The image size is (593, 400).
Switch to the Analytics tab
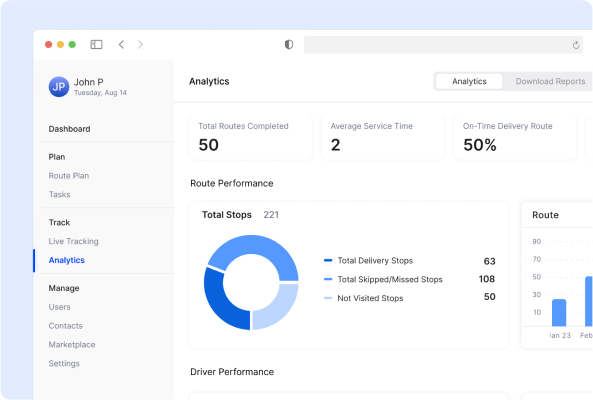pos(469,81)
